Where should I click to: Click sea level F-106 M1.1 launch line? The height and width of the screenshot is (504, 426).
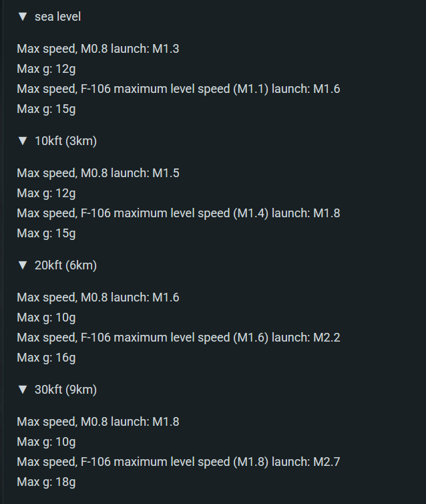coord(178,89)
